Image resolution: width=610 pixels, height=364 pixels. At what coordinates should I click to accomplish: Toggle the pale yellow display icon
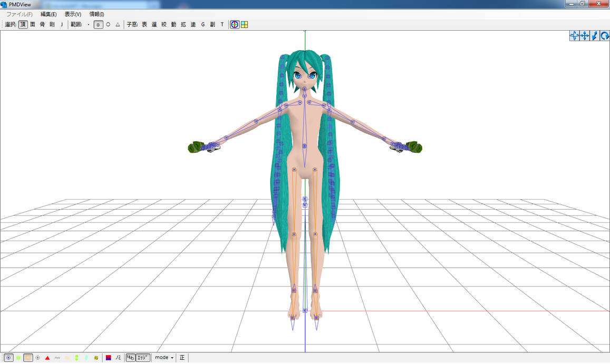tap(67, 358)
